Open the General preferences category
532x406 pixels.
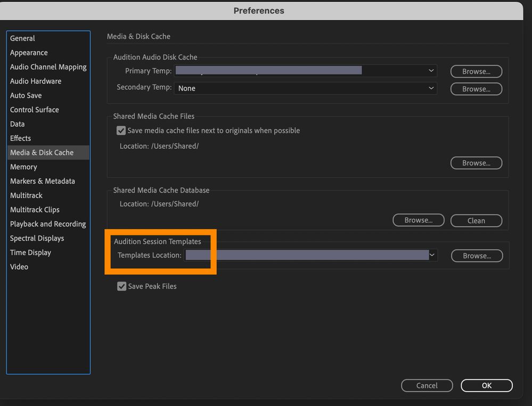[x=22, y=38]
